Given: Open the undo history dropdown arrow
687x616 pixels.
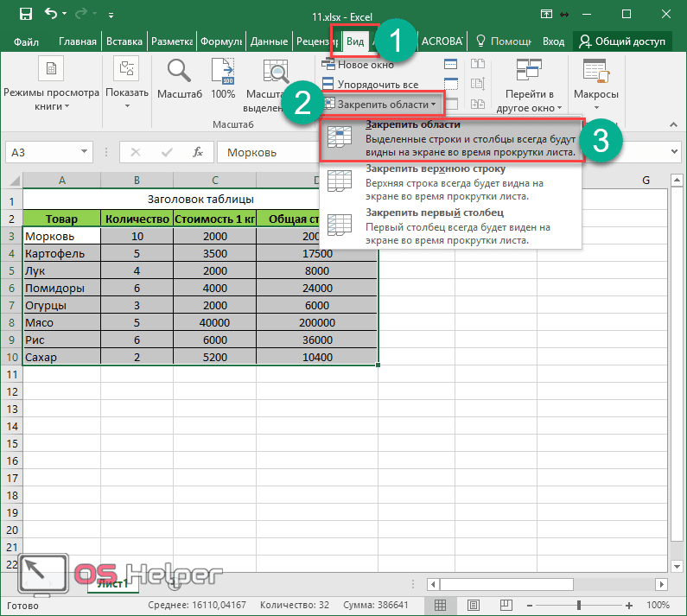Looking at the screenshot, I should [65, 14].
